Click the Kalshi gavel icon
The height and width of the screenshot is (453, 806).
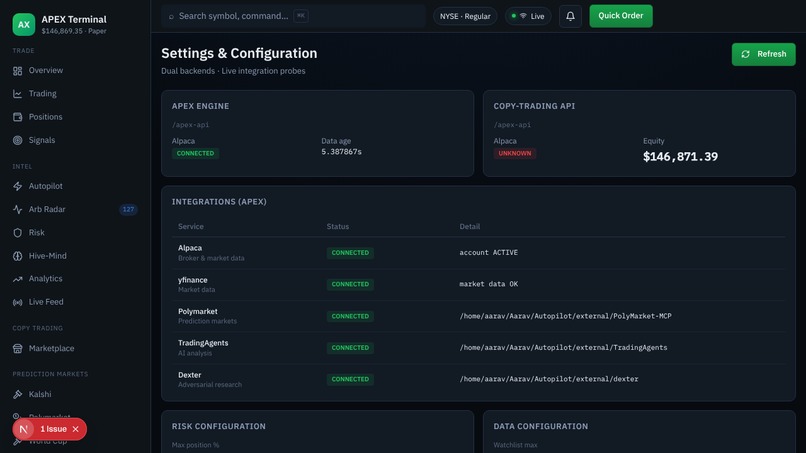(17, 394)
